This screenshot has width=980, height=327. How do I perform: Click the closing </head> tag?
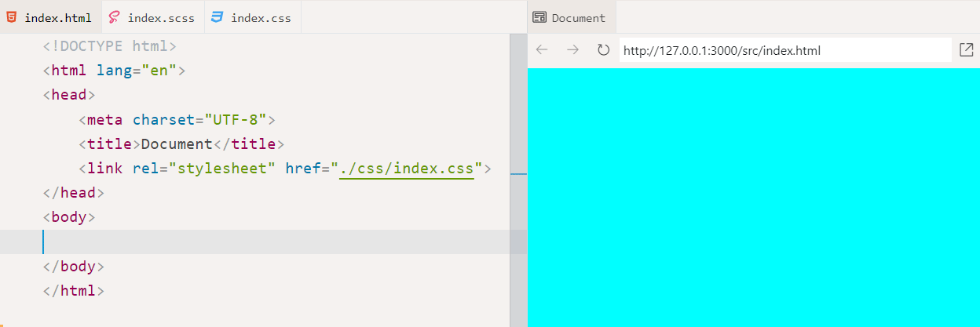click(74, 193)
